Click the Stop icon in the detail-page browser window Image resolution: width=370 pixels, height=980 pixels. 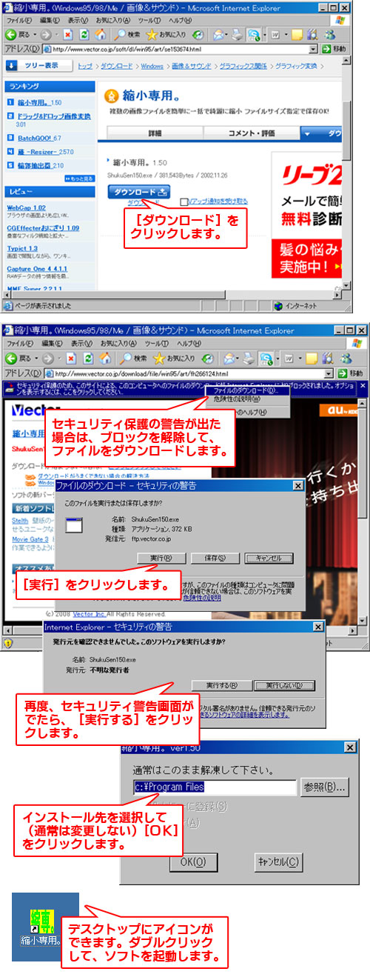(67, 35)
